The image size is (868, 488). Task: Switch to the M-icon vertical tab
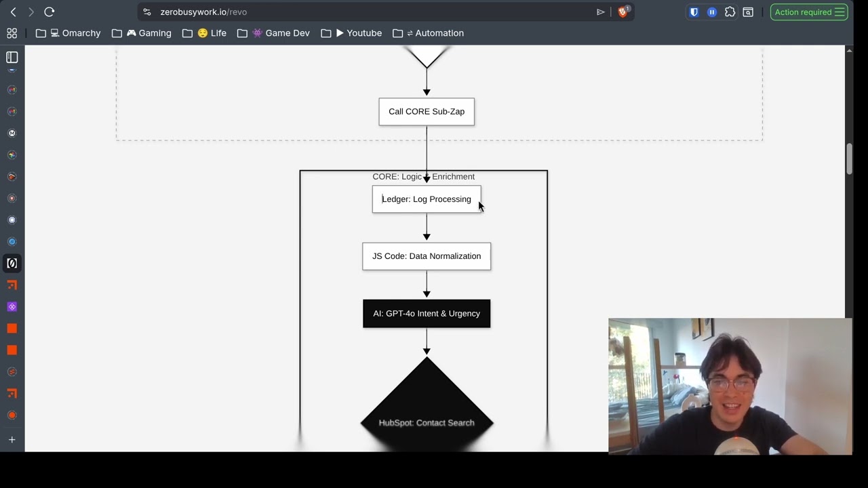coord(12,134)
